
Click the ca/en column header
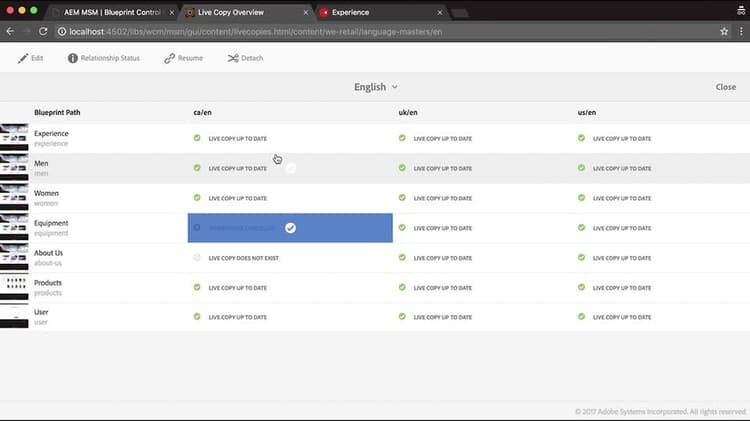click(x=202, y=112)
